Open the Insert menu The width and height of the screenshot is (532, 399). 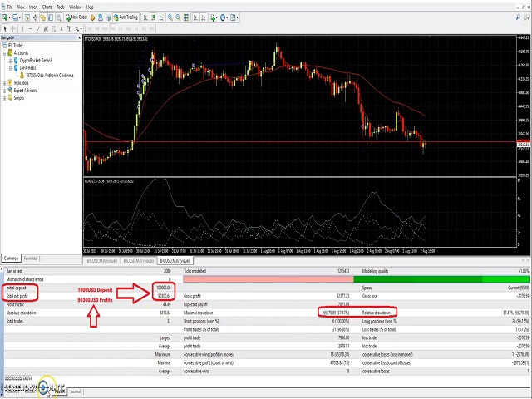(33, 7)
